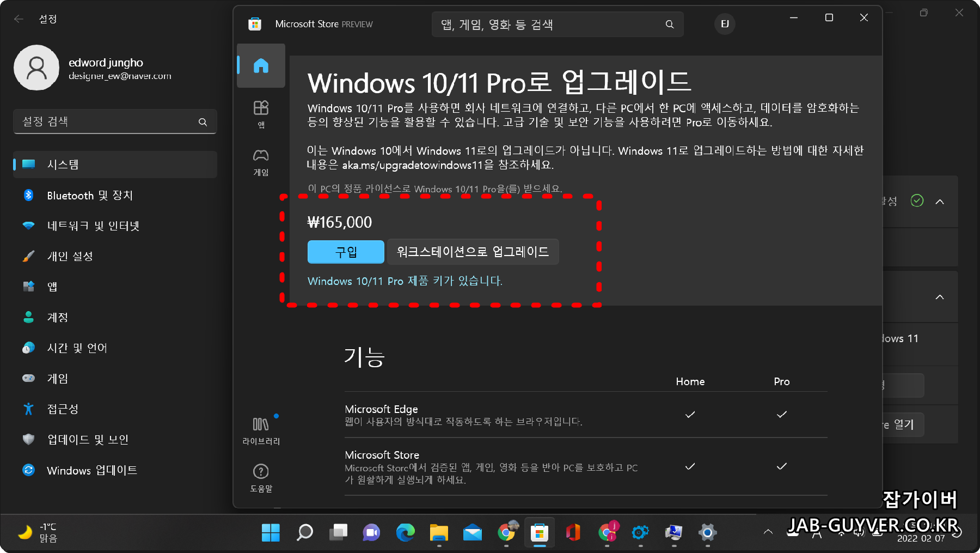Click the 'Home' column header
980x553 pixels.
[690, 381]
